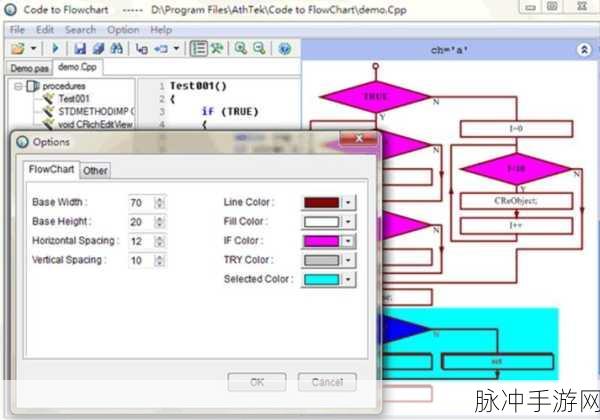Switch to the demo.Cpp file tab

click(x=77, y=67)
